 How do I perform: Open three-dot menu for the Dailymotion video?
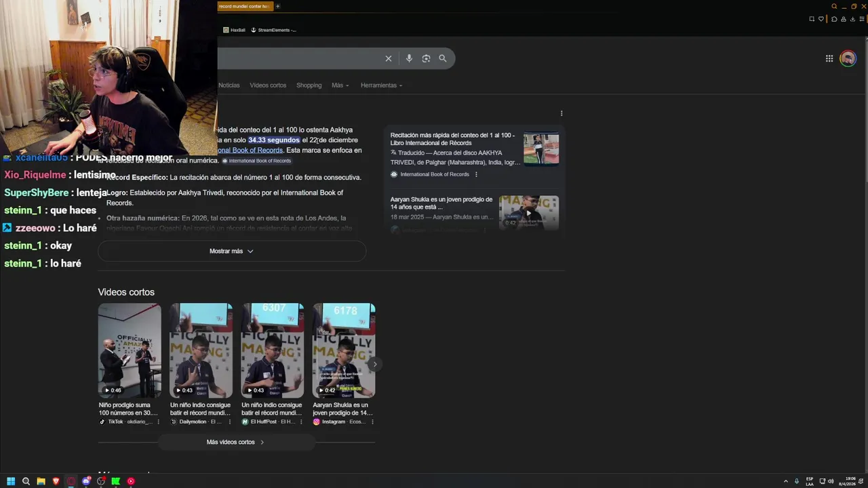pyautogui.click(x=230, y=422)
